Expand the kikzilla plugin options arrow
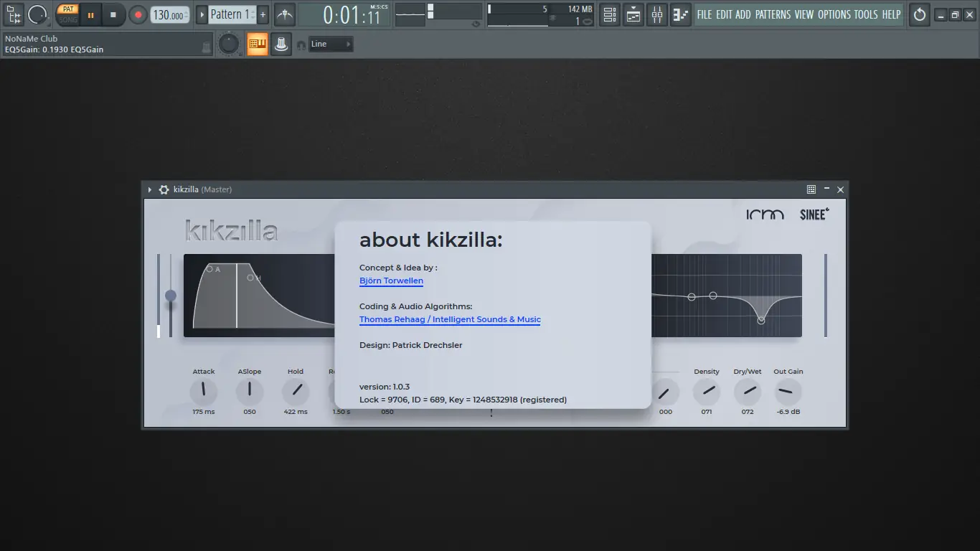Screen dimensions: 980x551 click(x=150, y=189)
